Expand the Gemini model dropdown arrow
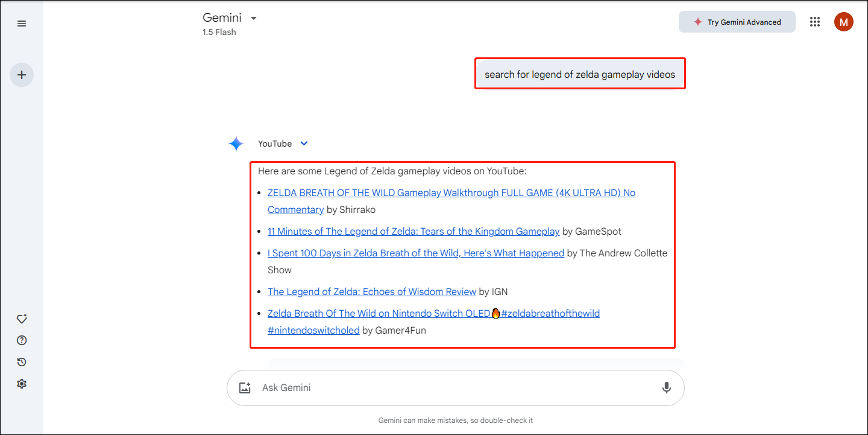868x435 pixels. pos(254,18)
